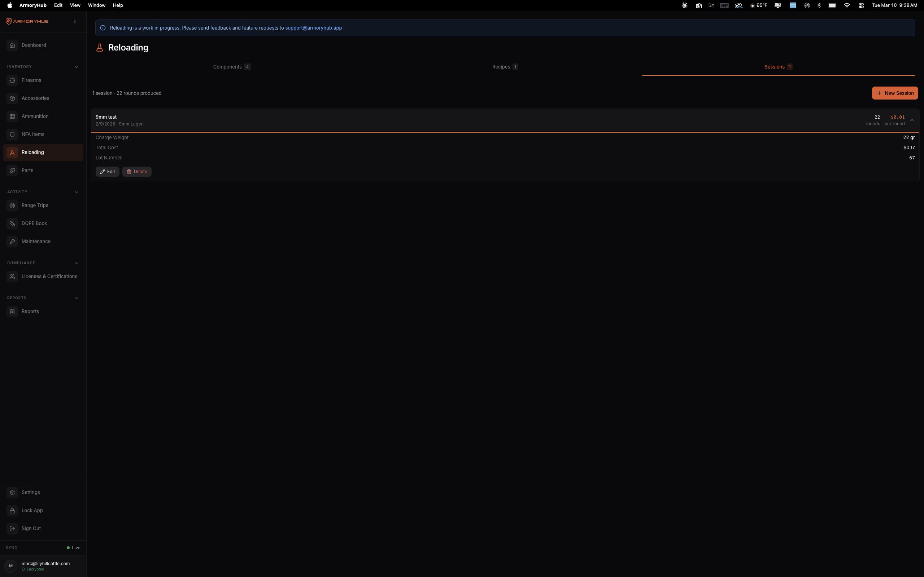The height and width of the screenshot is (577, 924).
Task: Open the support@armoryhub.app email link
Action: [x=313, y=27]
